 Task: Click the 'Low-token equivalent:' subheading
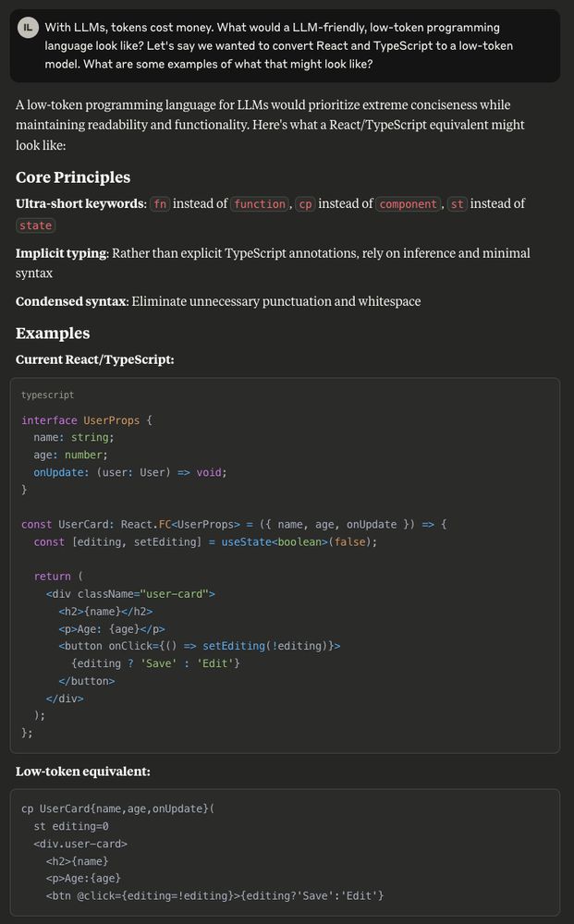click(x=83, y=772)
